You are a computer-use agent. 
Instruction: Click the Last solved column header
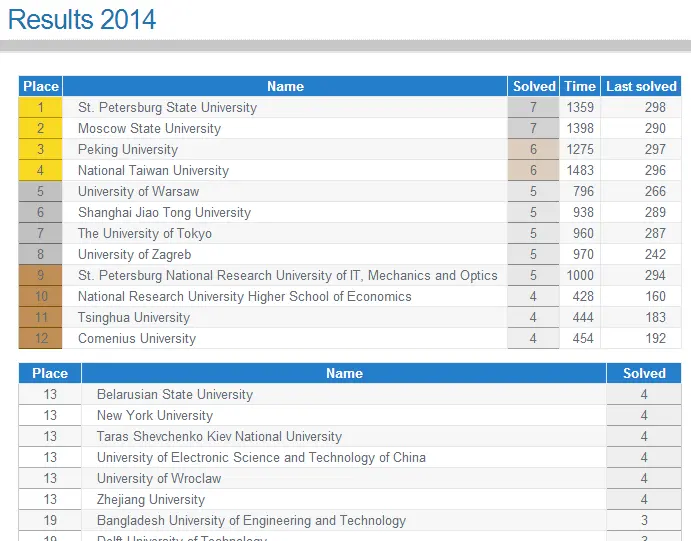[x=641, y=86]
